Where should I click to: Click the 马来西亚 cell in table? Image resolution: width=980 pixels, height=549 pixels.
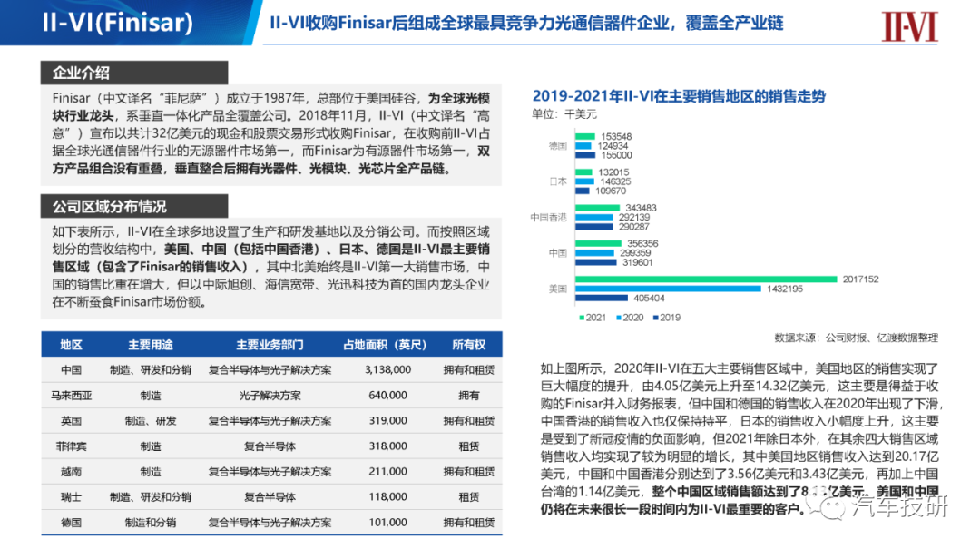[x=72, y=396]
